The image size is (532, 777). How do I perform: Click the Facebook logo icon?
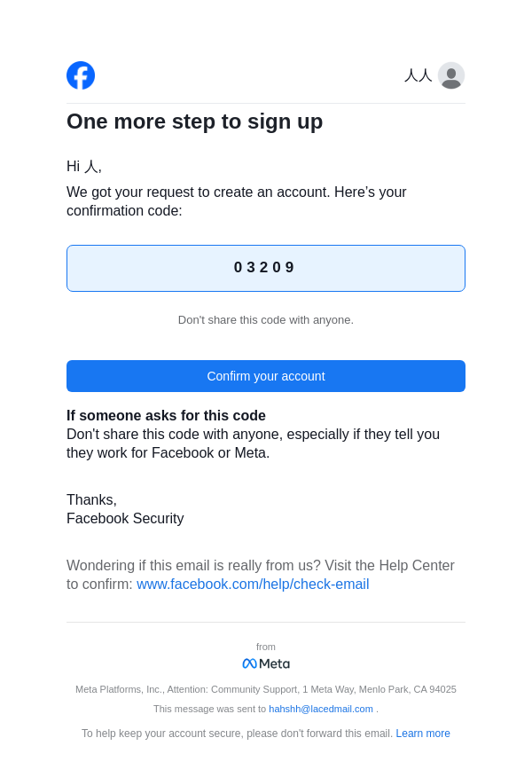point(81,75)
